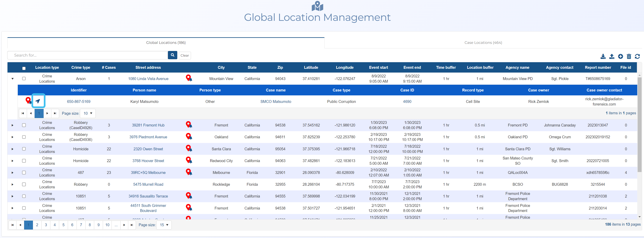Select the checkbox for 5475 Murrell Road row
This screenshot has width=644, height=238.
point(24,184)
